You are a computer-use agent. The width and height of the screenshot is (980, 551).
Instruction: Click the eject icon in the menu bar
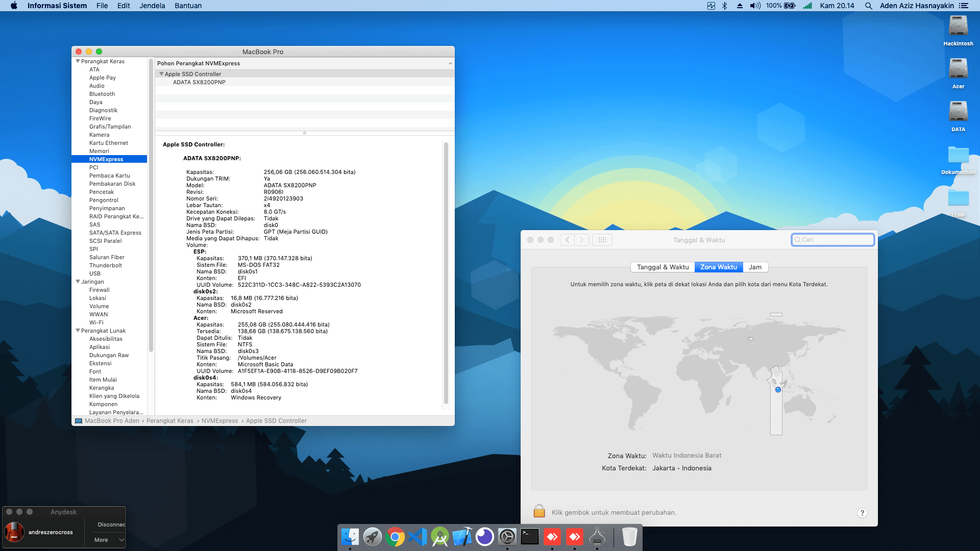[740, 6]
